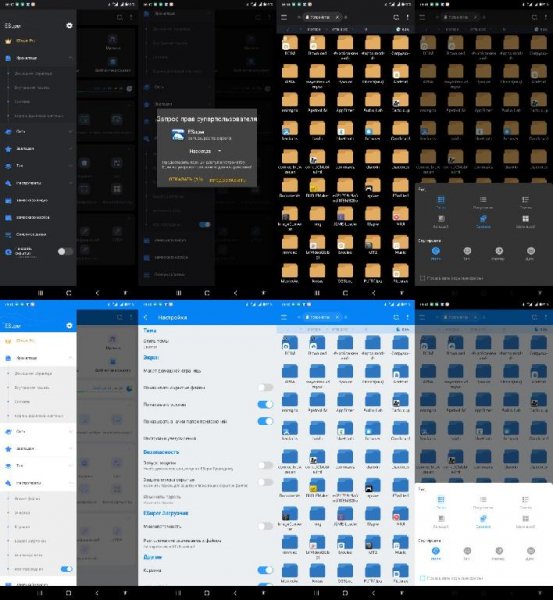
Task: Select the network row in the light drawer
Action: click(x=38, y=431)
